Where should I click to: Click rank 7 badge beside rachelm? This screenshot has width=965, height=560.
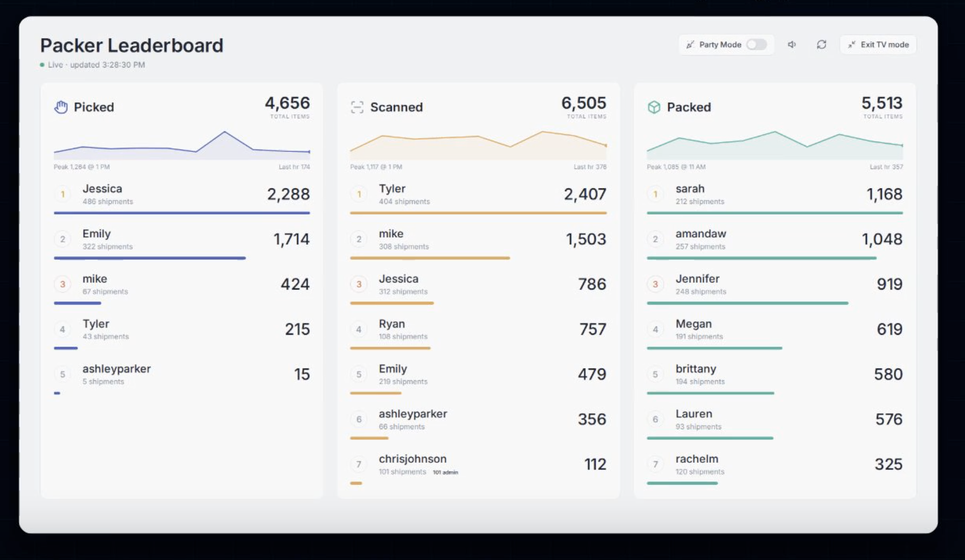pyautogui.click(x=655, y=464)
